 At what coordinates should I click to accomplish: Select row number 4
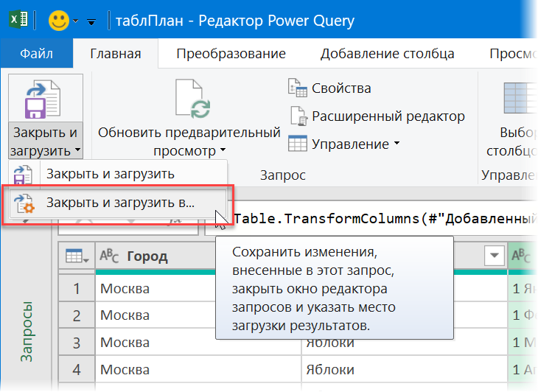77,369
